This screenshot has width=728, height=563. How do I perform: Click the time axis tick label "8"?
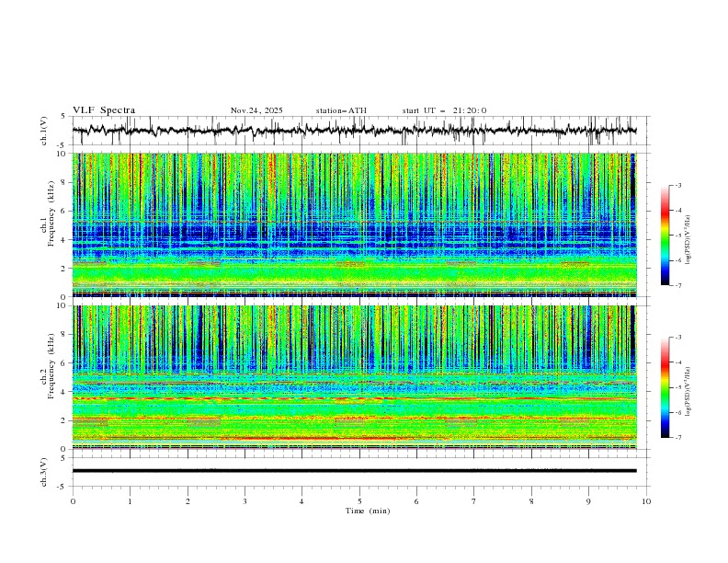[531, 501]
